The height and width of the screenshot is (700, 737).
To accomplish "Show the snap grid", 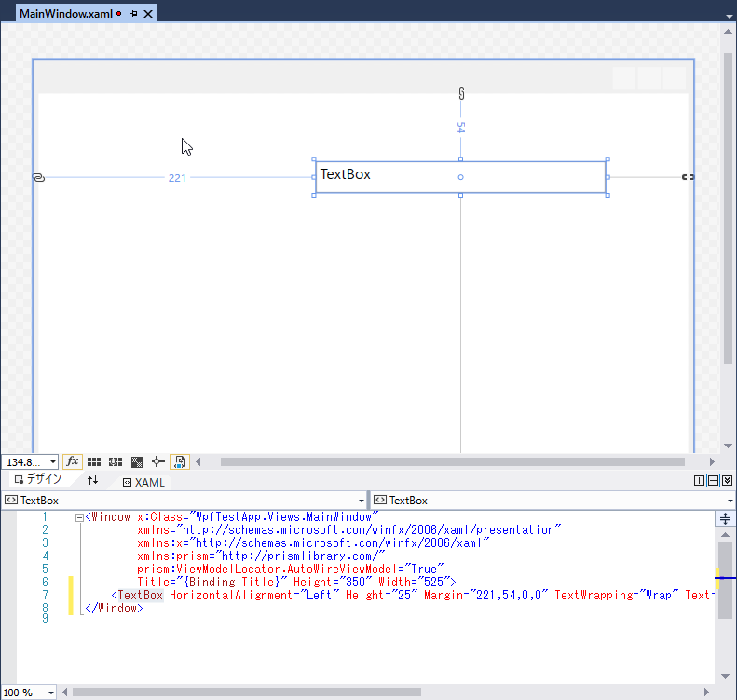I will coord(94,462).
